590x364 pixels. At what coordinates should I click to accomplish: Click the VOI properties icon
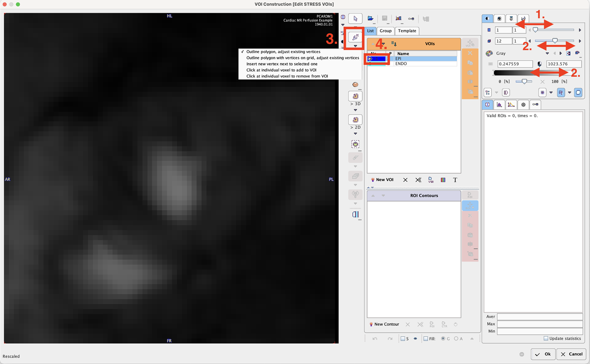tap(431, 180)
